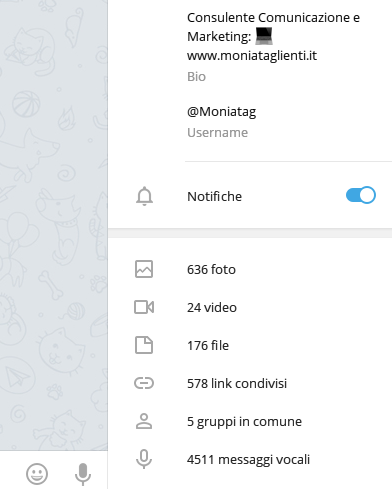392x489 pixels.
Task: Click the voice messages microphone icon
Action: (144, 459)
